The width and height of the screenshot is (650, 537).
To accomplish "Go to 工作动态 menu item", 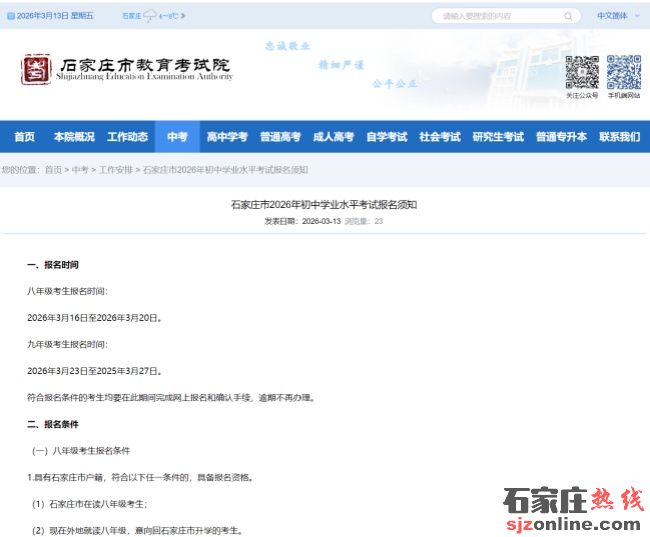I will point(128,137).
